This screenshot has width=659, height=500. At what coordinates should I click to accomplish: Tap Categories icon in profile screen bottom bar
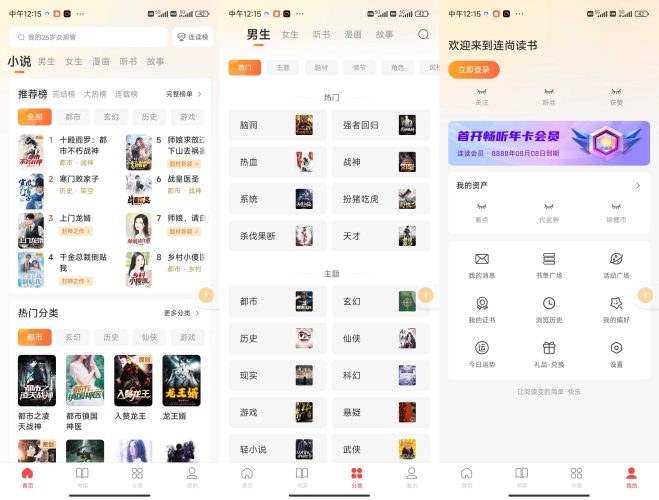(577, 474)
